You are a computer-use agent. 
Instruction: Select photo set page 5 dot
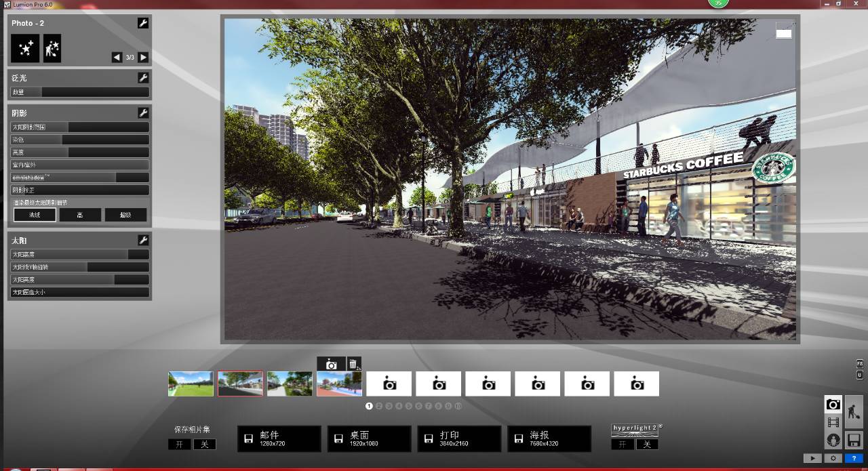coord(409,406)
